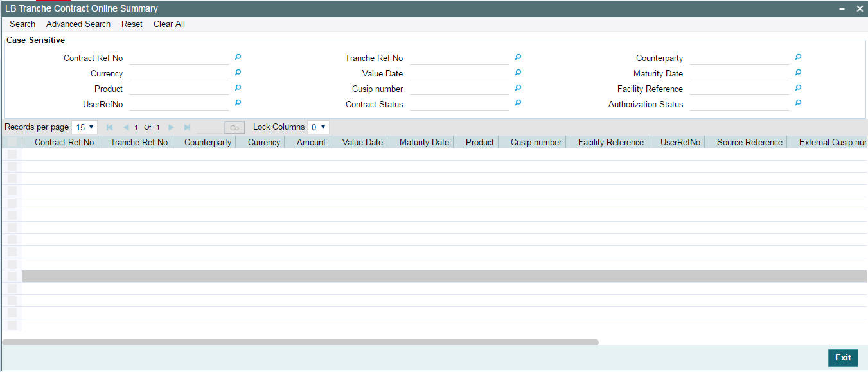
Task: Tick the checkbox of the highlighted grey row
Action: (x=12, y=276)
